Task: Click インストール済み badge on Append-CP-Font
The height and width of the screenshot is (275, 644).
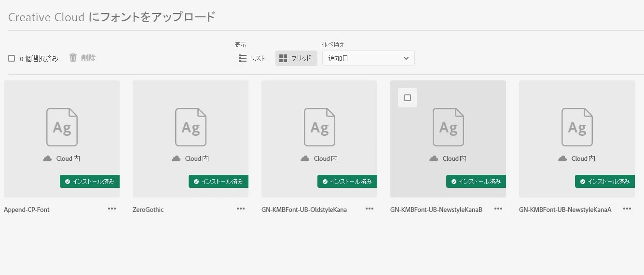Action: pyautogui.click(x=90, y=182)
